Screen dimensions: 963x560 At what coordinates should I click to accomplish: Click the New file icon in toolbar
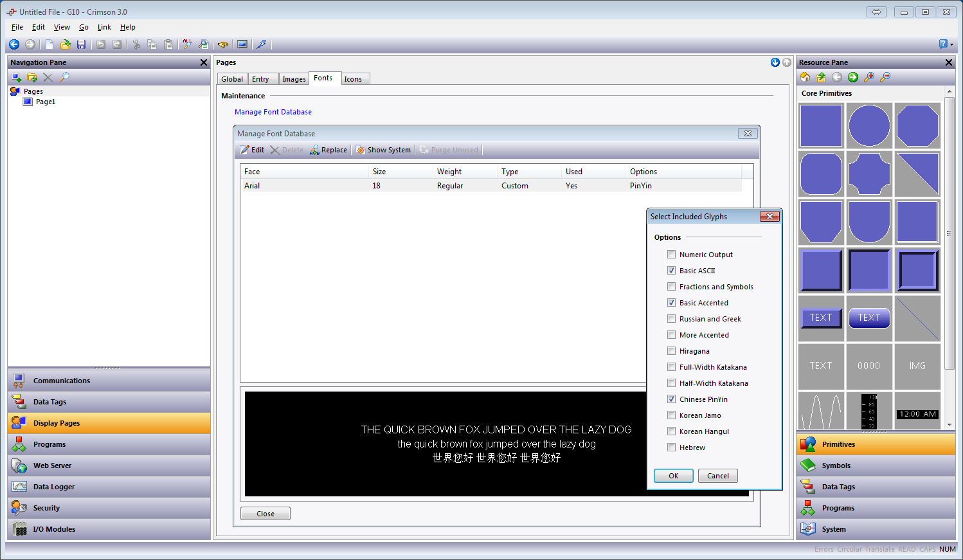50,44
